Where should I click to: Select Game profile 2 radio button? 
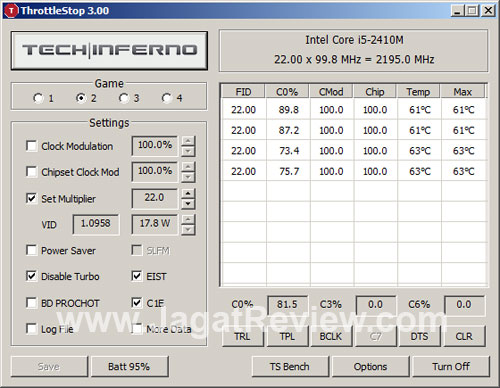tap(81, 98)
